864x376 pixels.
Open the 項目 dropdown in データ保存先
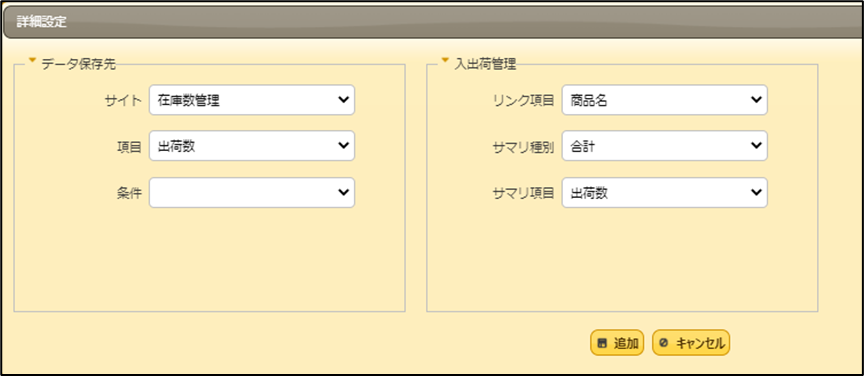coord(252,146)
